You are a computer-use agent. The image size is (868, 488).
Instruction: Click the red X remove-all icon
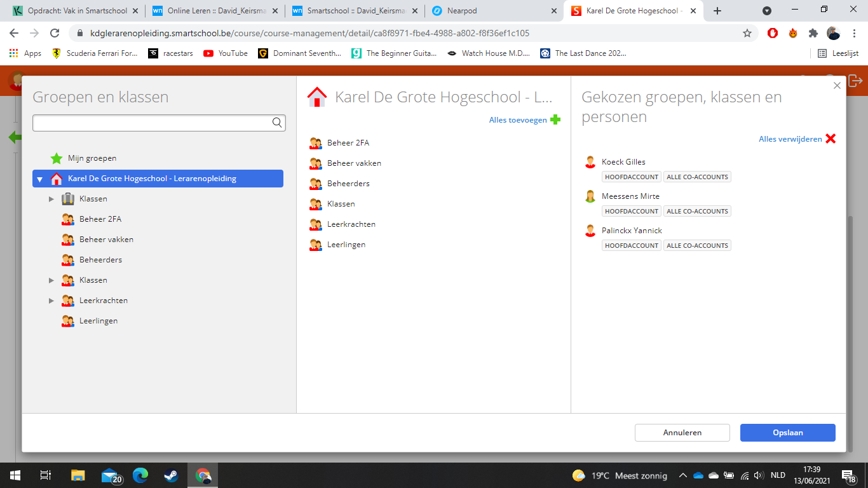831,139
